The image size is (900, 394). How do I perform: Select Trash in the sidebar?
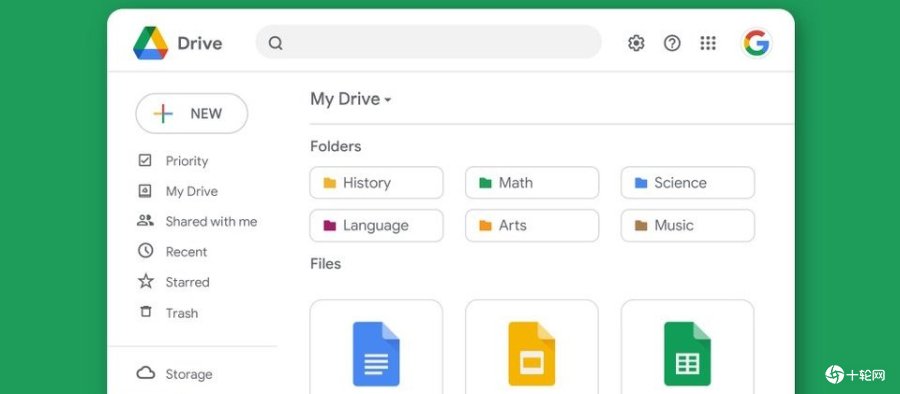click(x=181, y=313)
